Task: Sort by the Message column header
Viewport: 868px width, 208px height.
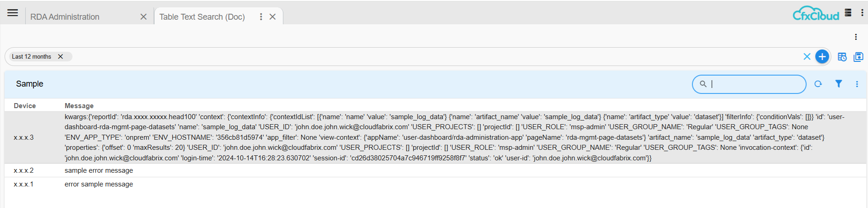Action: point(79,106)
